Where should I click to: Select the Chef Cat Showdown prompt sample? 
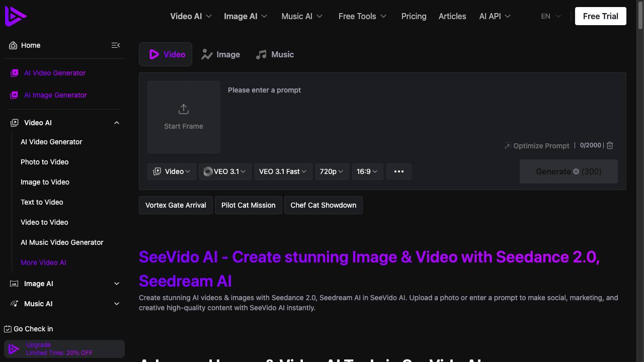tap(324, 205)
